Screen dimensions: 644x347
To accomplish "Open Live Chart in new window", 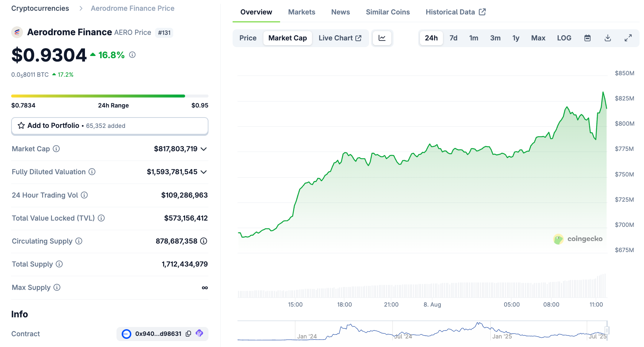I will (339, 38).
